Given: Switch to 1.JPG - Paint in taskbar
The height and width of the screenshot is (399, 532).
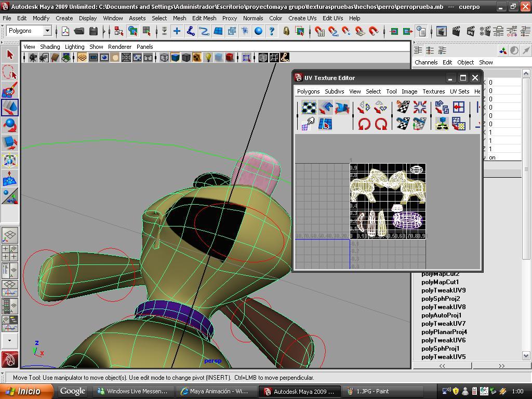Looking at the screenshot, I should click(369, 391).
